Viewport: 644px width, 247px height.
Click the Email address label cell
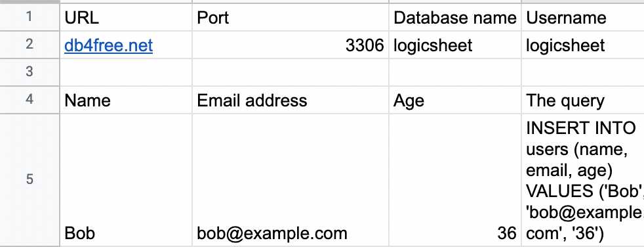click(x=291, y=100)
